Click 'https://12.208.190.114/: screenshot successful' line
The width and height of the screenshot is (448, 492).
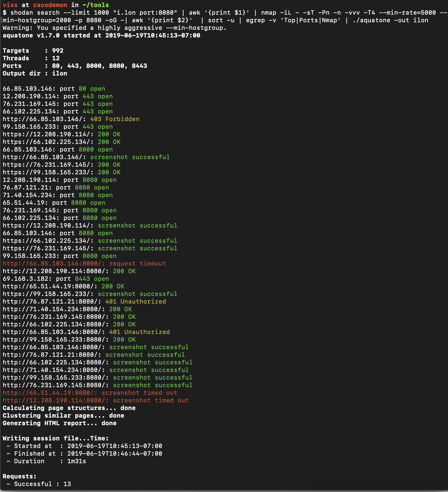click(x=90, y=225)
